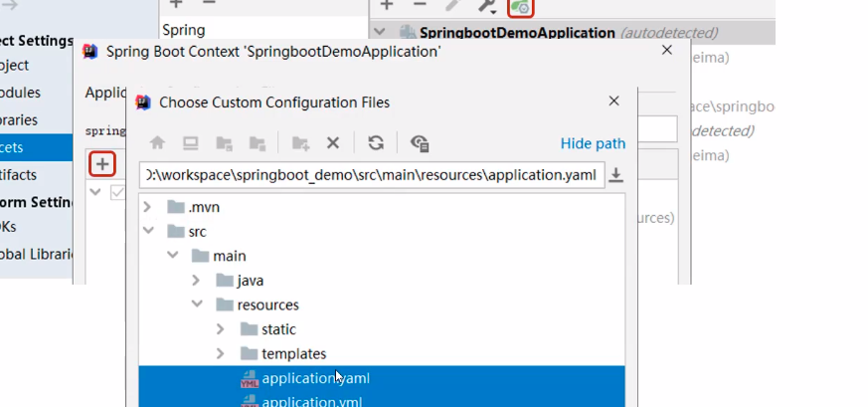The height and width of the screenshot is (407, 868).
Task: Toggle the checkbox beside the plus button
Action: tap(118, 192)
